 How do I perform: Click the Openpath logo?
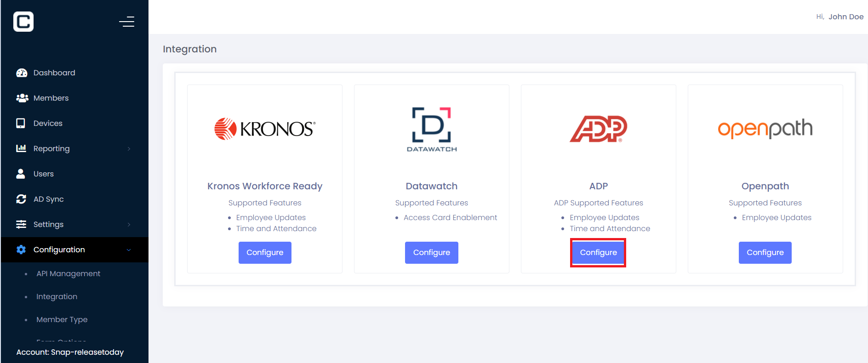[x=765, y=129]
